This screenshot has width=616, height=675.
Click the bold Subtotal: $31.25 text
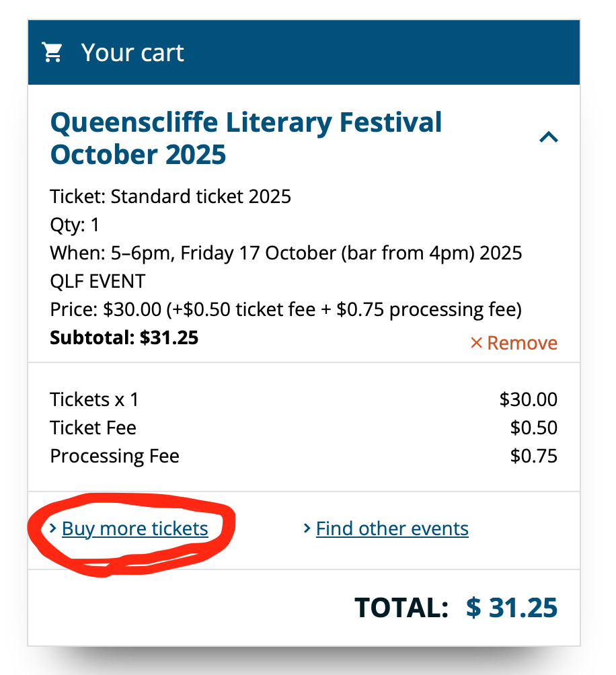coord(124,338)
